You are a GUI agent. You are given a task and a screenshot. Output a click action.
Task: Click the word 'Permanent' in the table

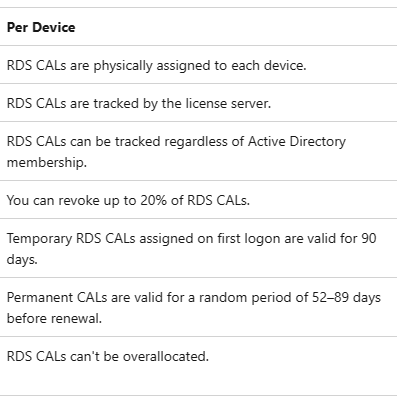pyautogui.click(x=40, y=297)
